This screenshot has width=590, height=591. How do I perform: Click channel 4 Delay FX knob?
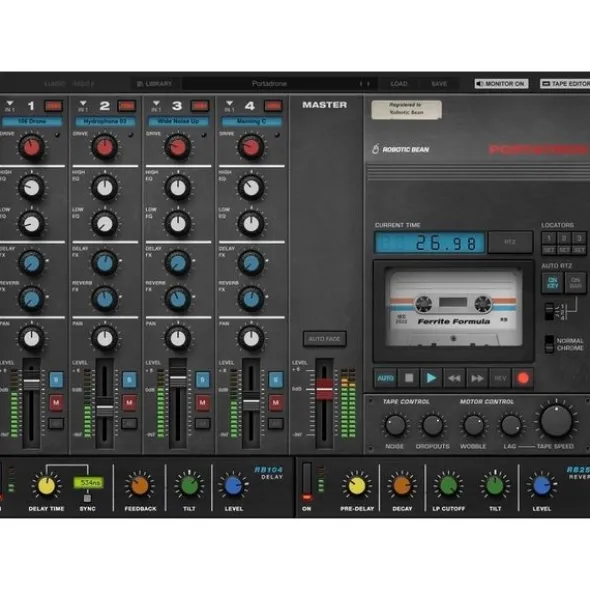click(x=251, y=263)
